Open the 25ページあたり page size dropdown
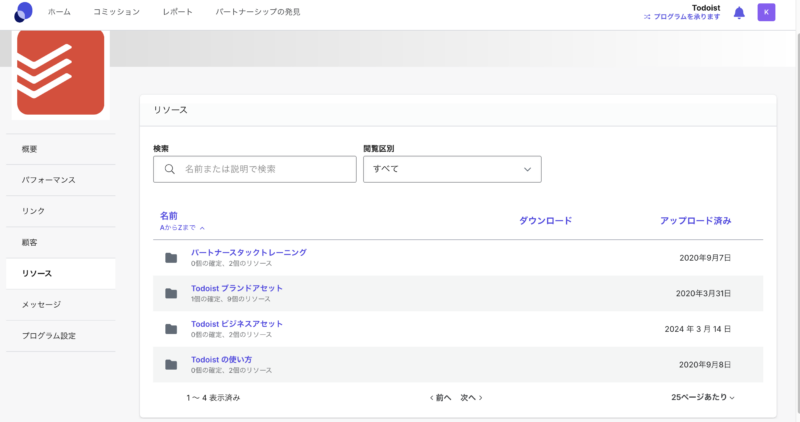 click(x=702, y=397)
